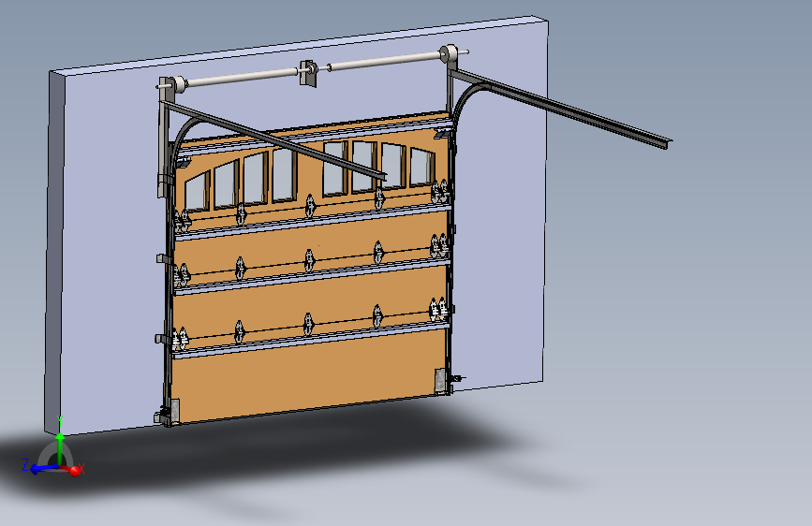Viewport: 812px width, 526px height.
Task: Select the bottom-left corner bracket of the door
Action: coord(174,411)
